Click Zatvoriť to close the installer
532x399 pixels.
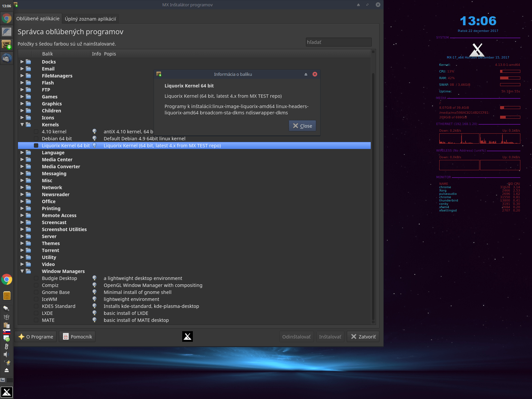[363, 336]
